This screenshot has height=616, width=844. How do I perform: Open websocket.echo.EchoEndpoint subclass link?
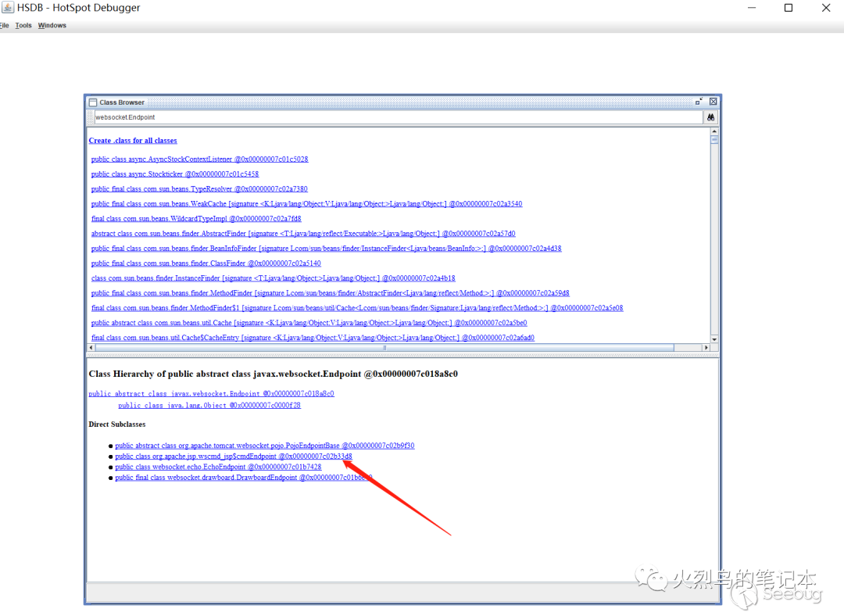tap(218, 467)
